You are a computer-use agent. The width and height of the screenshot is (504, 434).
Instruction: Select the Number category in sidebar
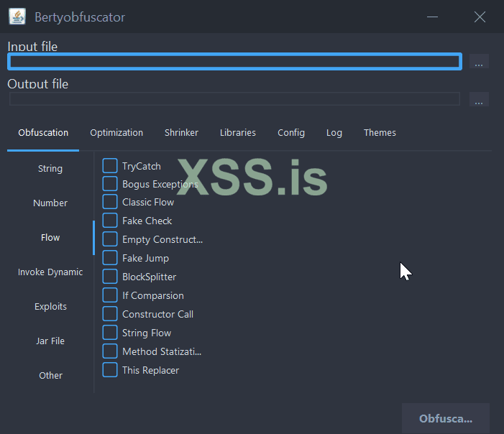tap(50, 203)
